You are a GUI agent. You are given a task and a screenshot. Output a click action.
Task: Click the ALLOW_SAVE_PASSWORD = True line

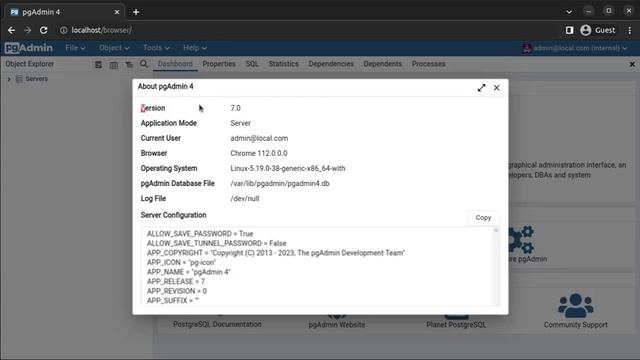tap(200, 234)
